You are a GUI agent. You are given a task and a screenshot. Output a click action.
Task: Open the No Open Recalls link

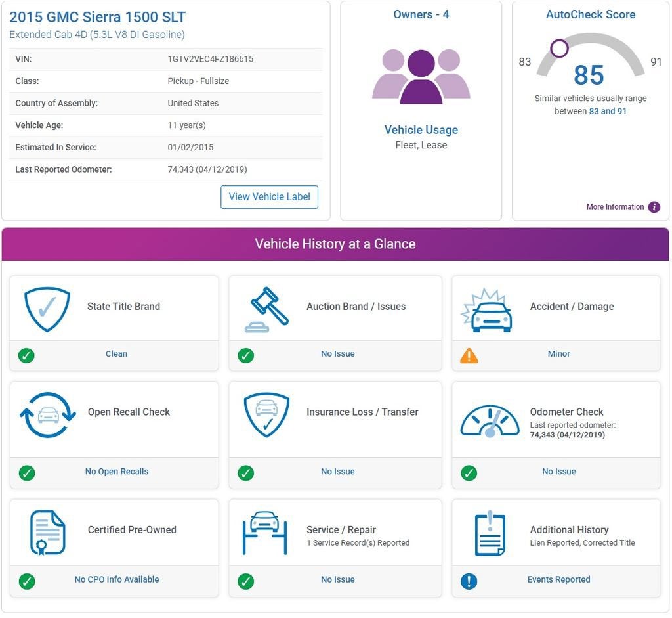(117, 472)
